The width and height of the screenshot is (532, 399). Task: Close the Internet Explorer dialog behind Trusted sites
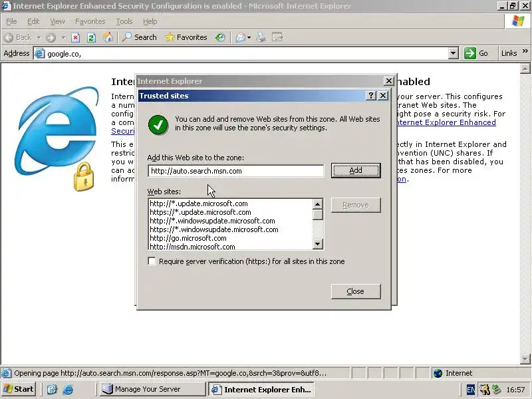point(389,81)
